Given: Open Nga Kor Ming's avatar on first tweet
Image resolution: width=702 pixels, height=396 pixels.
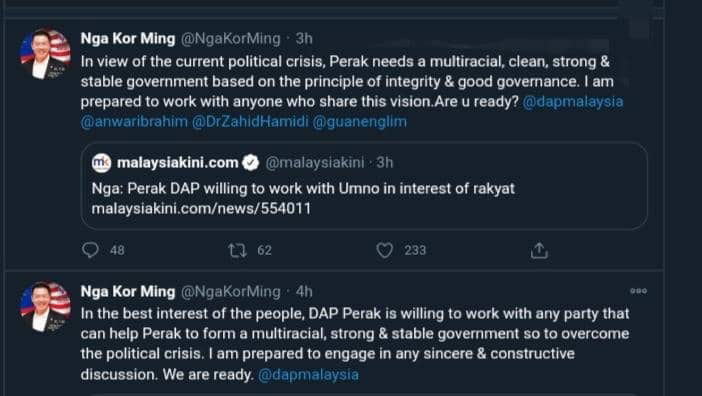Looking at the screenshot, I should pos(45,54).
